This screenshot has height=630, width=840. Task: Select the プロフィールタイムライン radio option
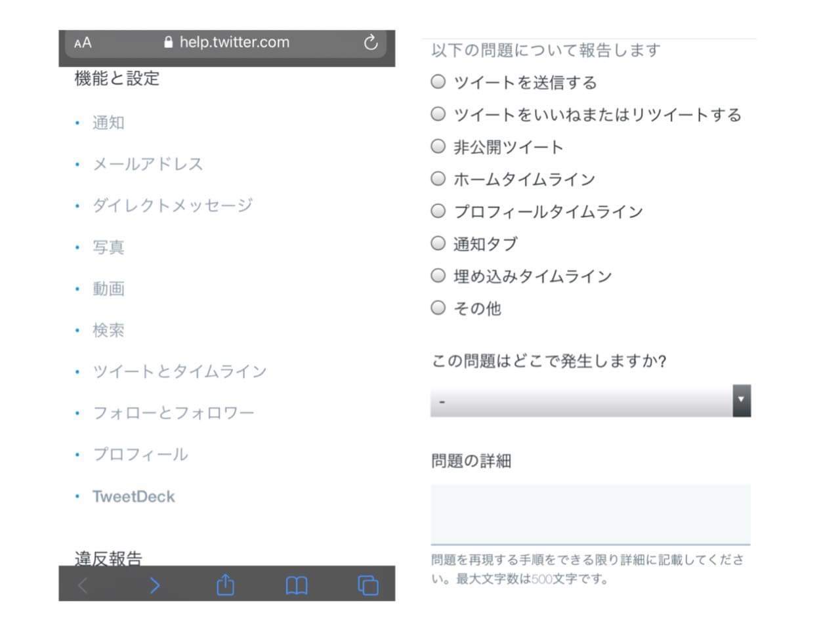438,211
